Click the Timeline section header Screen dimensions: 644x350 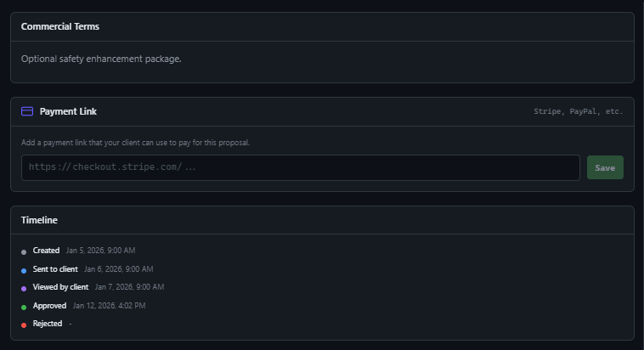coord(39,220)
